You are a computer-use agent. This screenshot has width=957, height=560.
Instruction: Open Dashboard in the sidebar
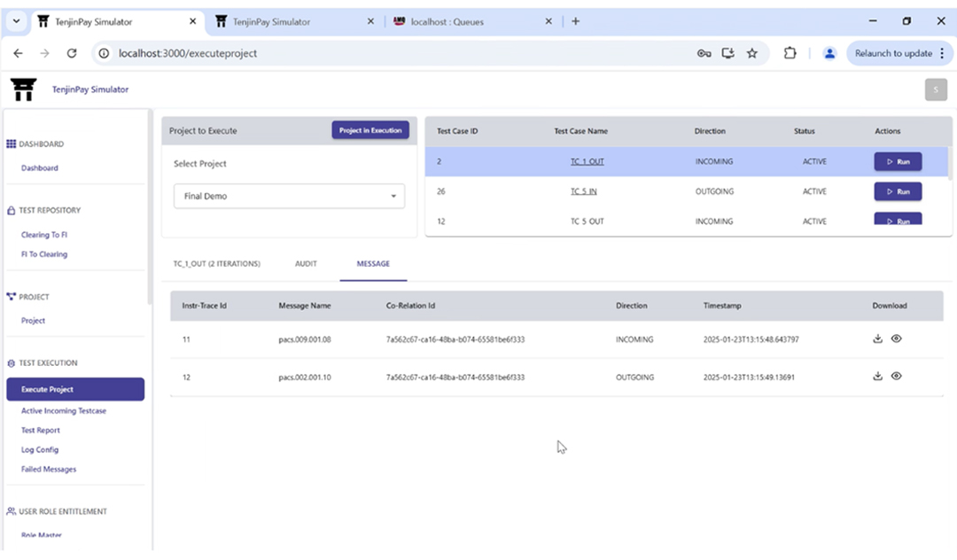point(40,167)
